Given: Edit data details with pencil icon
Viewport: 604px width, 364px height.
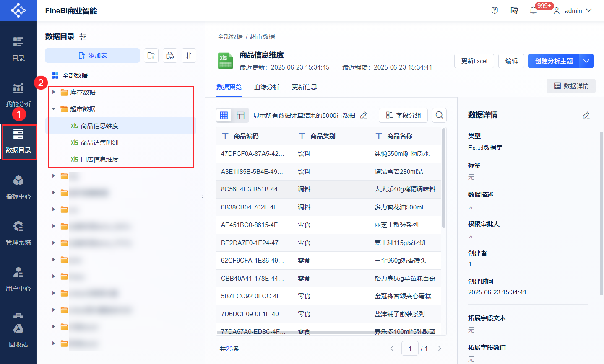Looking at the screenshot, I should coord(586,115).
